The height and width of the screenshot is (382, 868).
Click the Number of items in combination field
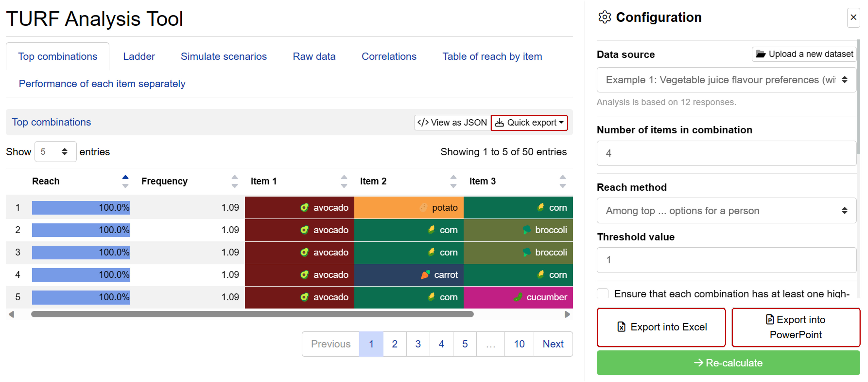coord(727,153)
